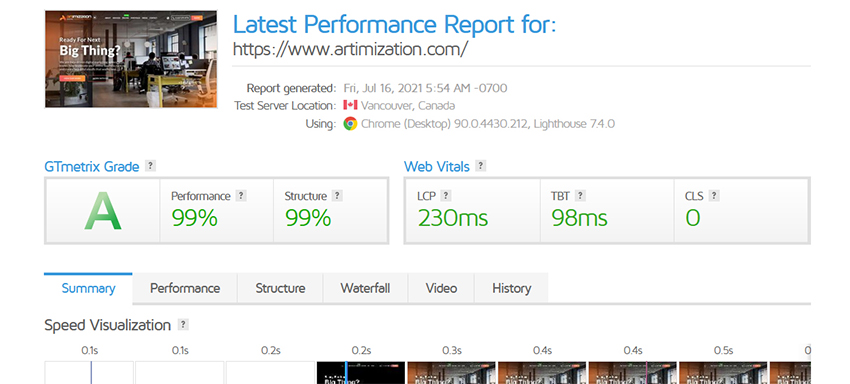Click the Canada flag icon
Viewport: 850px width, 384px height.
pos(350,105)
